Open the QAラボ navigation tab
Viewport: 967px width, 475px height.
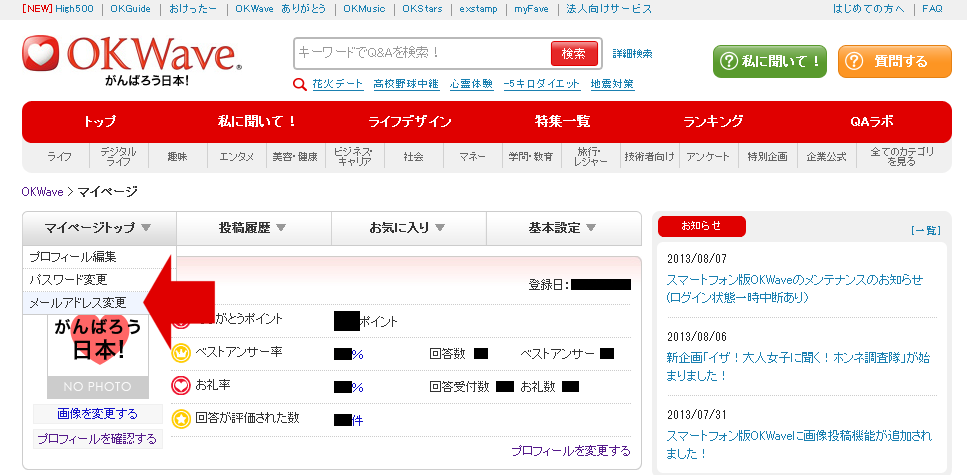871,122
